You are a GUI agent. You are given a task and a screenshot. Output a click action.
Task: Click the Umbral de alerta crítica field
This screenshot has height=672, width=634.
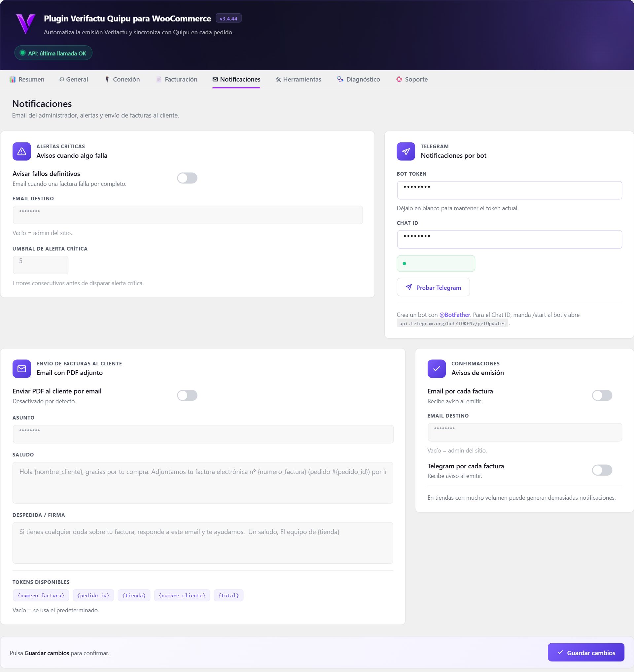coord(41,265)
